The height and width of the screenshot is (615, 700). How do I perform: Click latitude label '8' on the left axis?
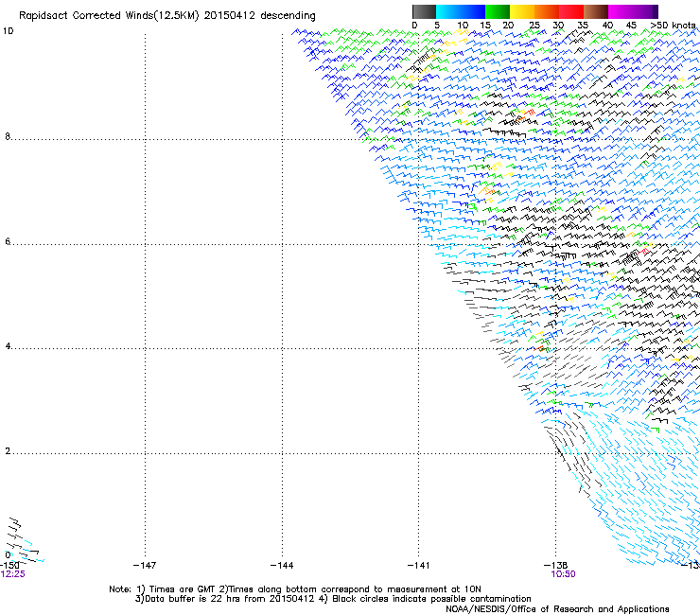pos(8,136)
